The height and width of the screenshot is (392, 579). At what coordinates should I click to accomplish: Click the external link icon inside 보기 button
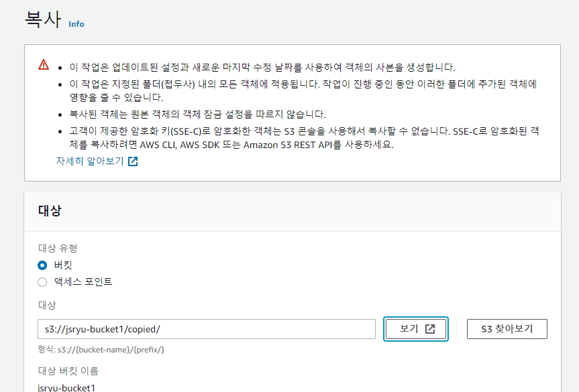coord(430,329)
